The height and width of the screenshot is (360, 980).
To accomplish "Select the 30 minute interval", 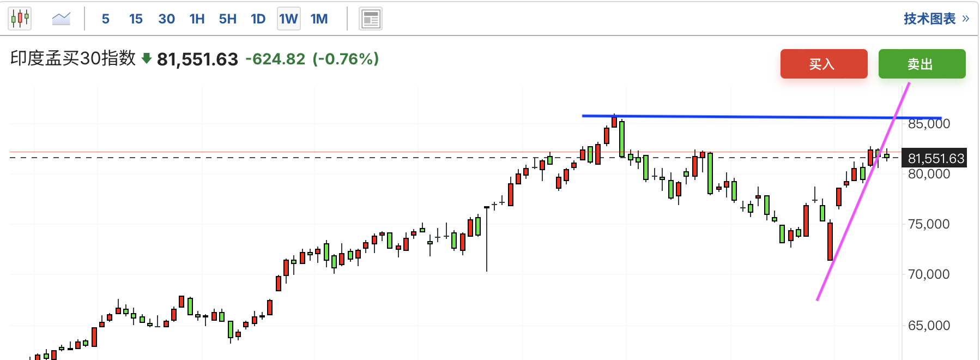I will click(166, 19).
